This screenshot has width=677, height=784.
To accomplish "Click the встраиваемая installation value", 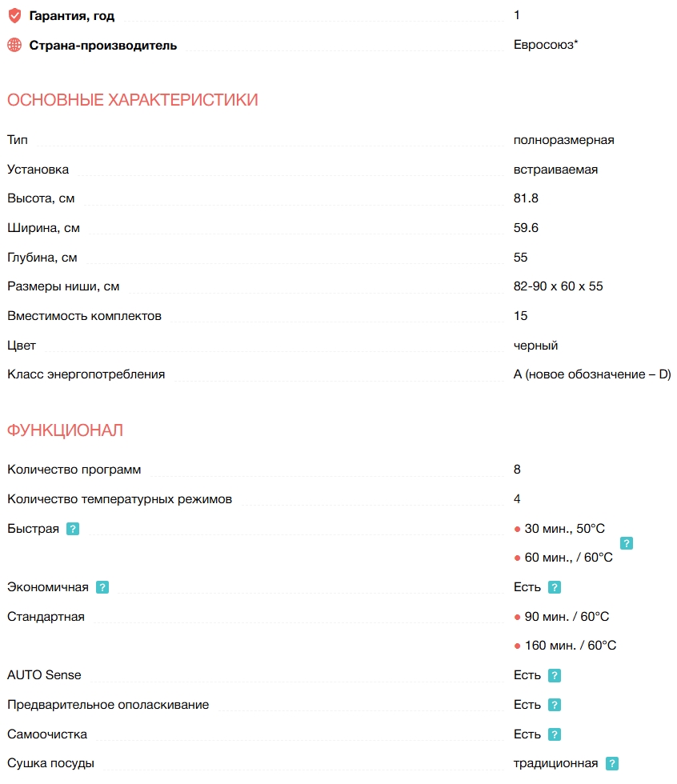I will [x=555, y=170].
